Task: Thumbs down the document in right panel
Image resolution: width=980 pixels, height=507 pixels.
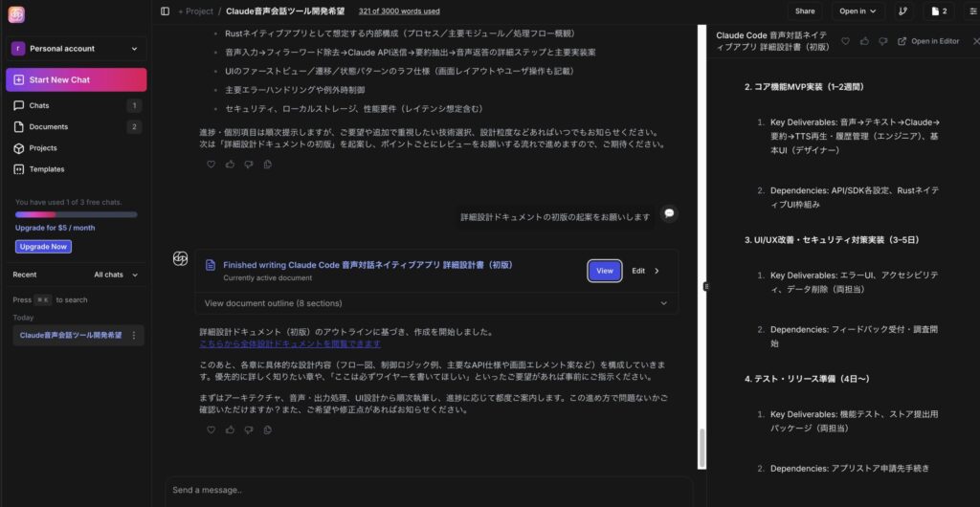Action: pyautogui.click(x=883, y=41)
